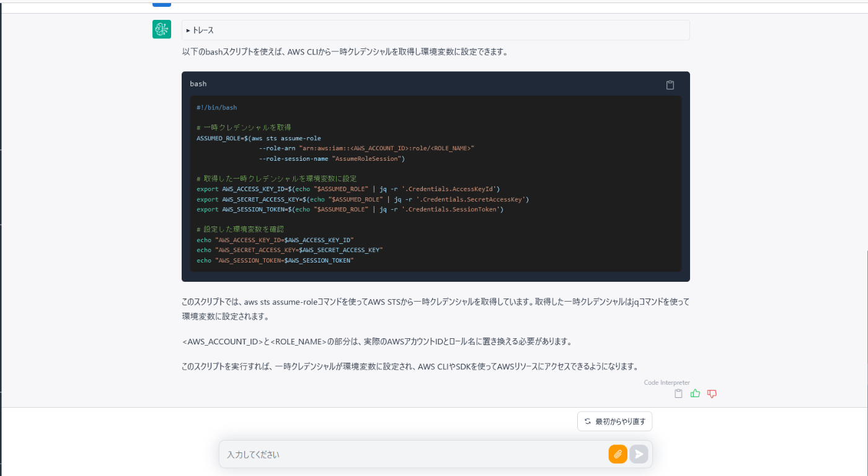Screen dimensions: 868x476
Task: Give the response a thumbs down
Action: (712, 393)
